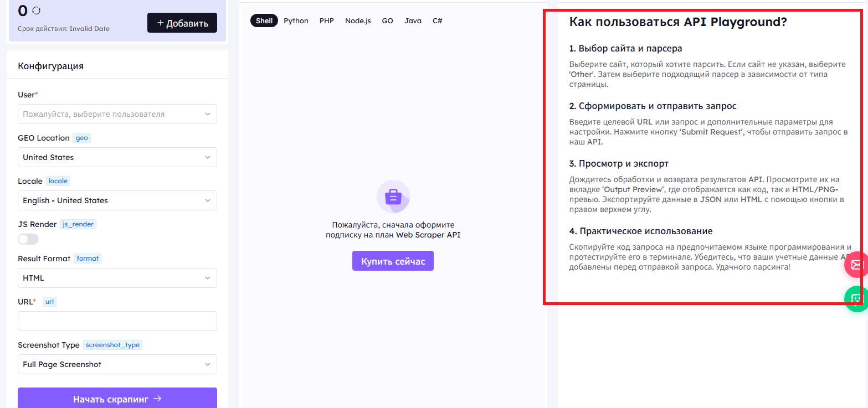Focus the URL input field
This screenshot has width=868, height=408.
tap(117, 321)
